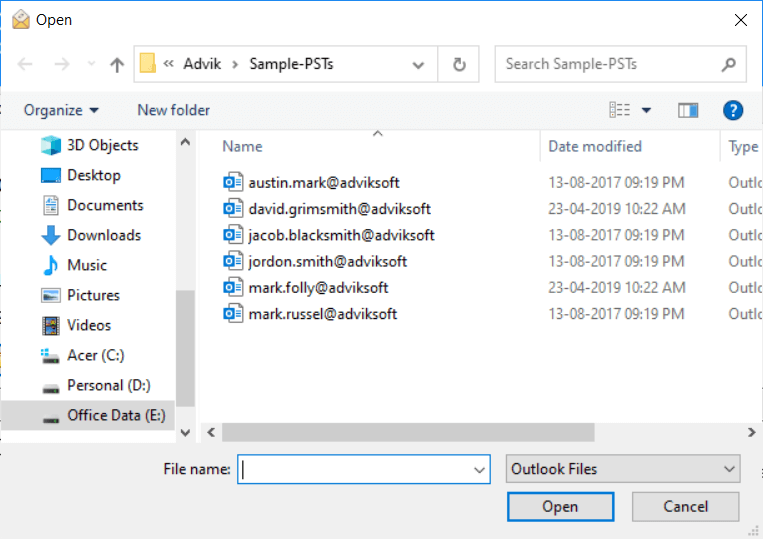Select file jordon.smith@adviksoft
763x539 pixels.
pyautogui.click(x=327, y=261)
